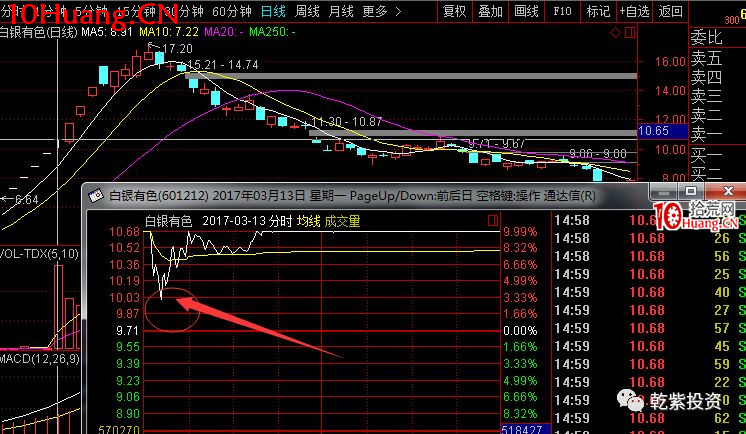Select the 14:59 tick row with volume 27

tap(650, 310)
